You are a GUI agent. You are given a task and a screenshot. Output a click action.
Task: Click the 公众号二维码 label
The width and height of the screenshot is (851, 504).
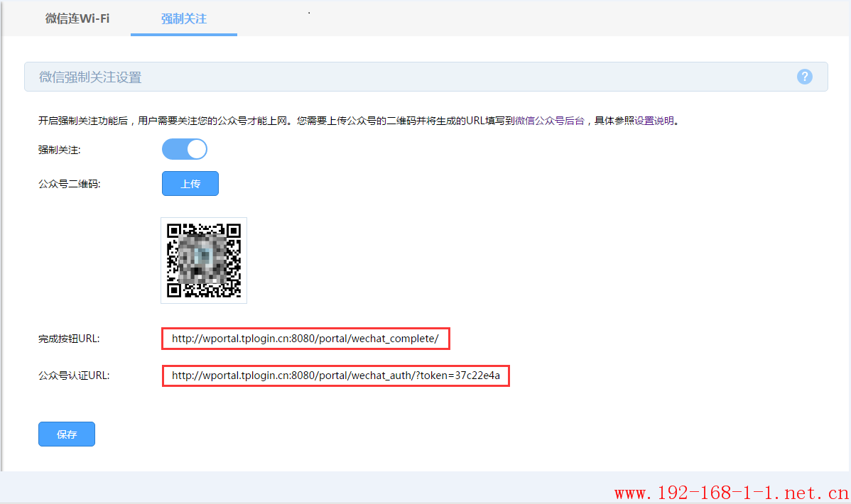click(x=70, y=184)
